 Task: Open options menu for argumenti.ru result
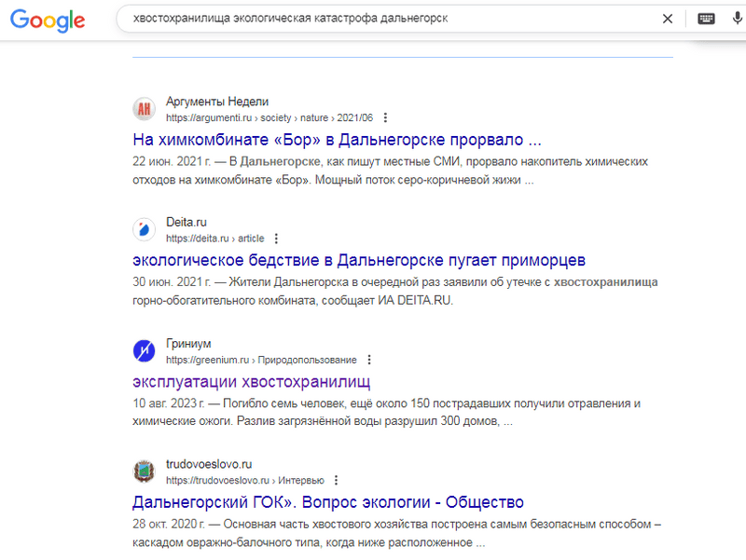[x=385, y=117]
